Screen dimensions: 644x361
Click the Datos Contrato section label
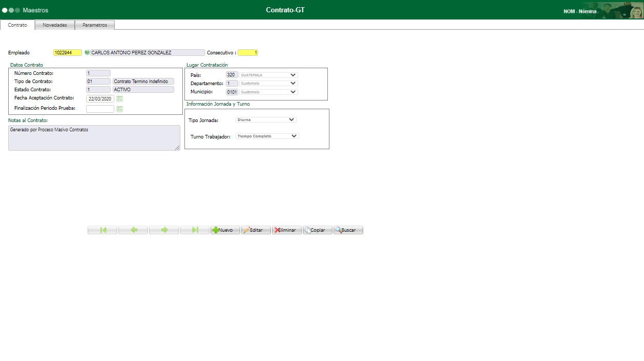pos(27,65)
